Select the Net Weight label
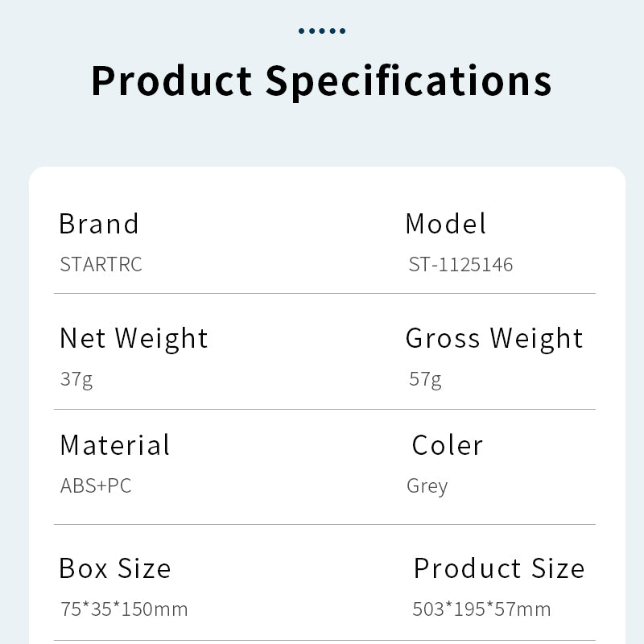Viewport: 644px width, 644px height. (x=134, y=338)
